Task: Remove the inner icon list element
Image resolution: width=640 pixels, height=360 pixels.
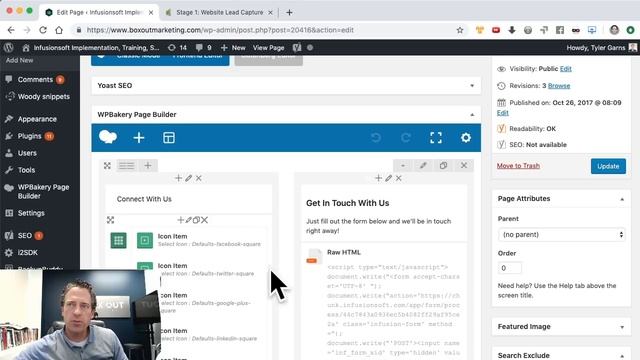Action: click(x=204, y=220)
